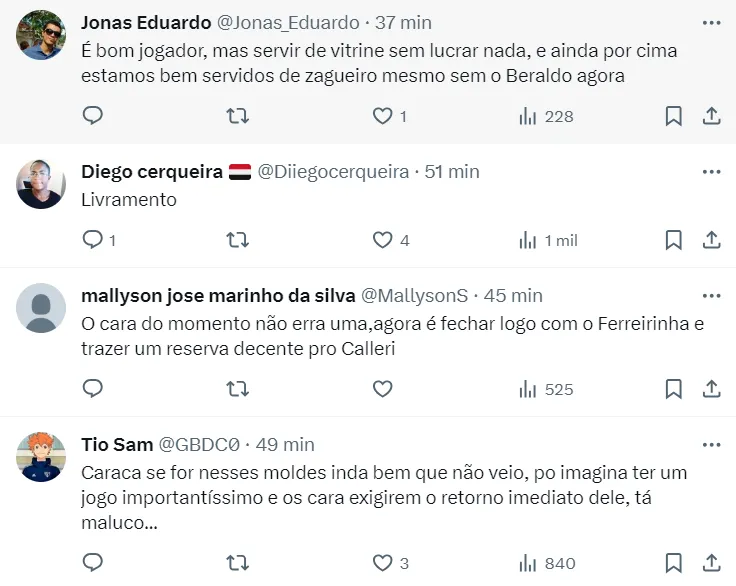The image size is (736, 586).
Task: Reply to Jonas Eduardo's tweet
Action: pos(93,116)
